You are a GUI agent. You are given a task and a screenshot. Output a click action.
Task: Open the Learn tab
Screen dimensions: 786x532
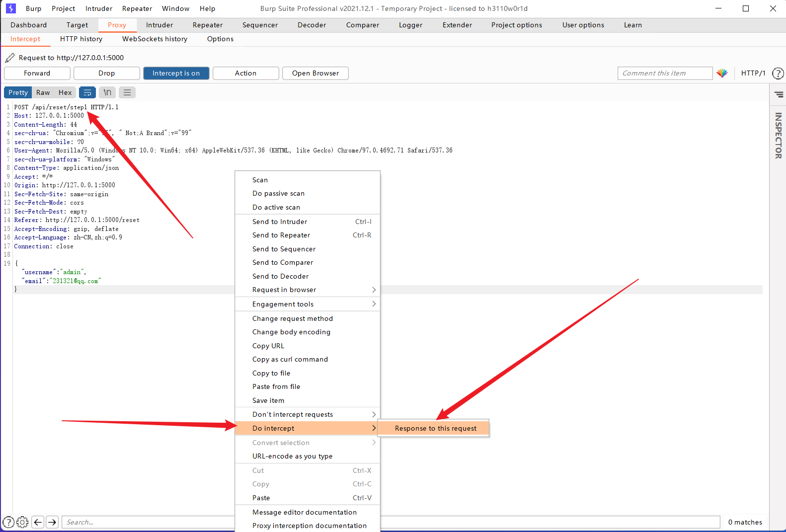tap(633, 25)
